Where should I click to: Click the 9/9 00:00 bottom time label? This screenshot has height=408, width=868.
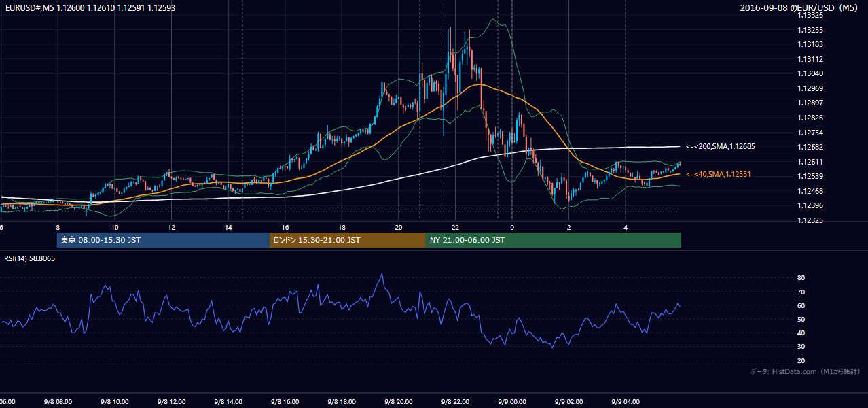pyautogui.click(x=512, y=401)
